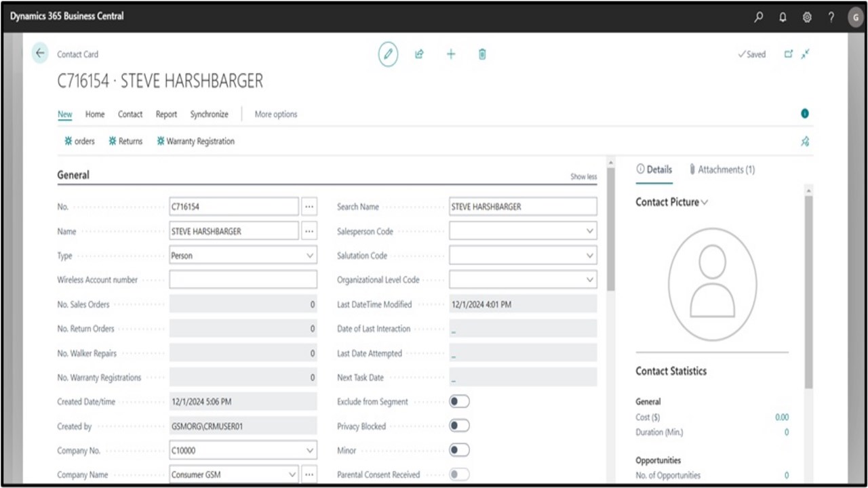Click the ellipsis button beside the No. field

click(x=309, y=207)
